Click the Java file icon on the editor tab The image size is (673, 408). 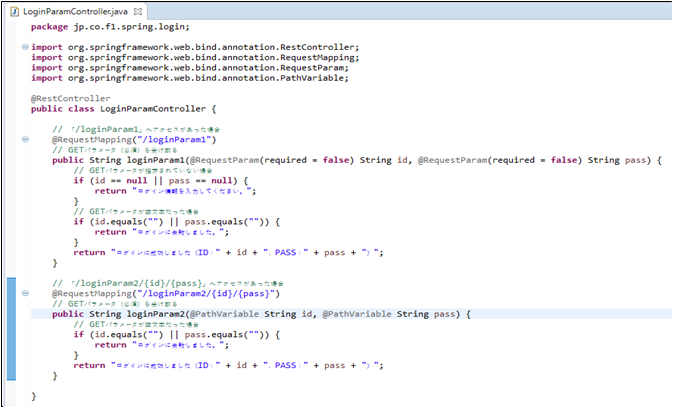point(14,10)
